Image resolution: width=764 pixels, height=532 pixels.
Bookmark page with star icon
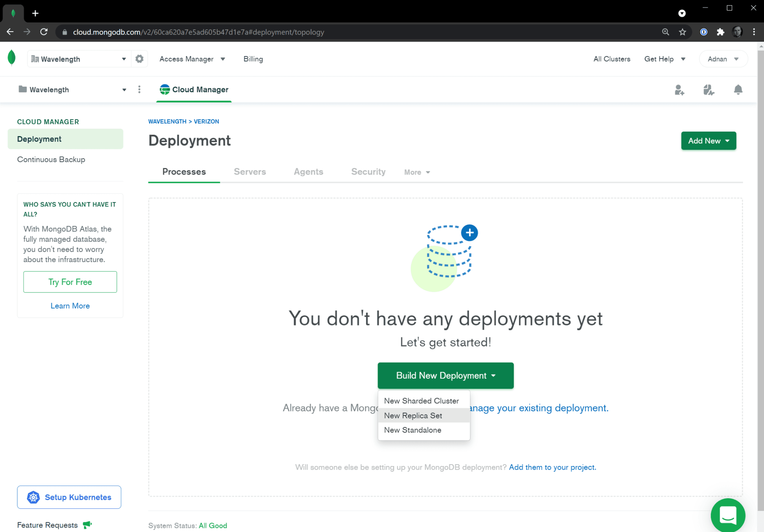coord(682,32)
